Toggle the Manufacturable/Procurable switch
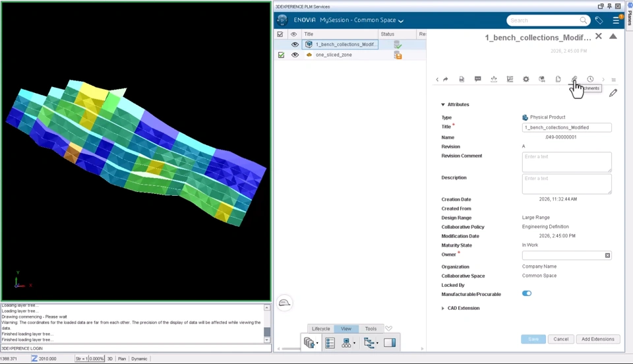633x364 pixels. pos(527,293)
